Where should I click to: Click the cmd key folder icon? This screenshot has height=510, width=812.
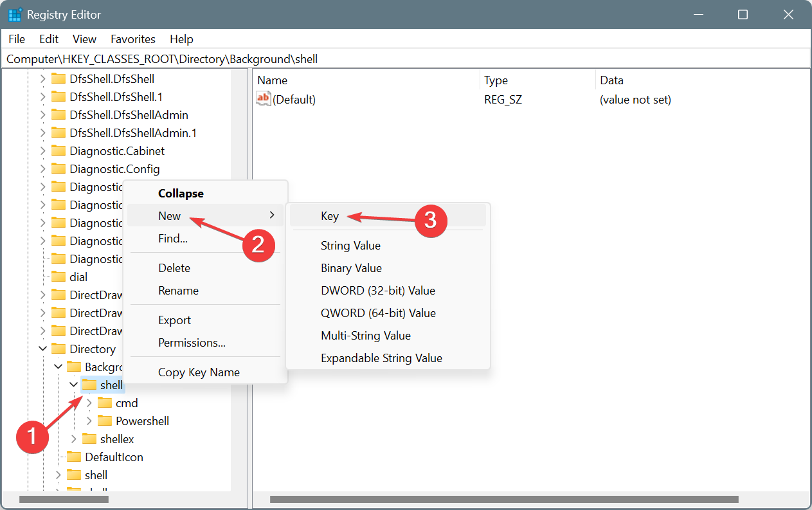coord(105,403)
